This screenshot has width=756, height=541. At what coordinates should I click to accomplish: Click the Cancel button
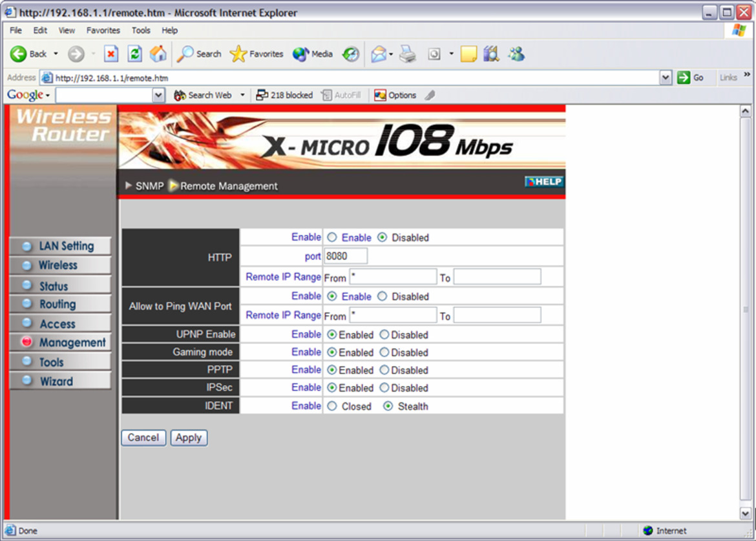click(x=143, y=438)
